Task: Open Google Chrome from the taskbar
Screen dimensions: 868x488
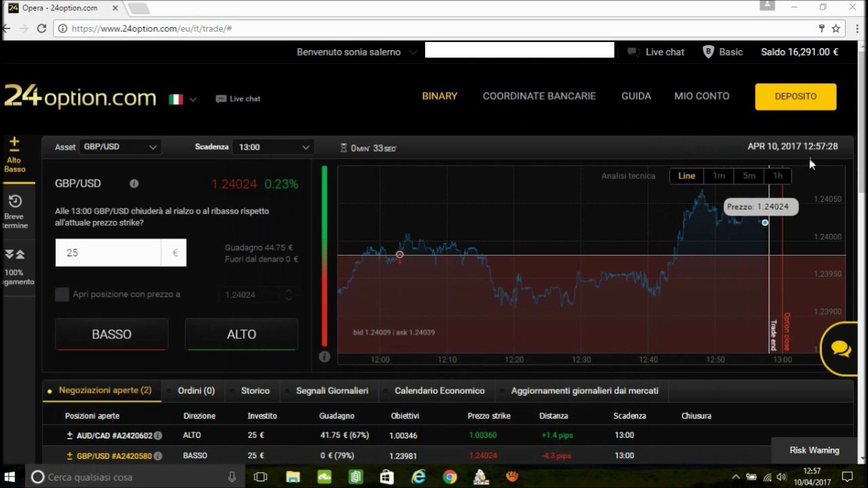Action: click(x=450, y=477)
